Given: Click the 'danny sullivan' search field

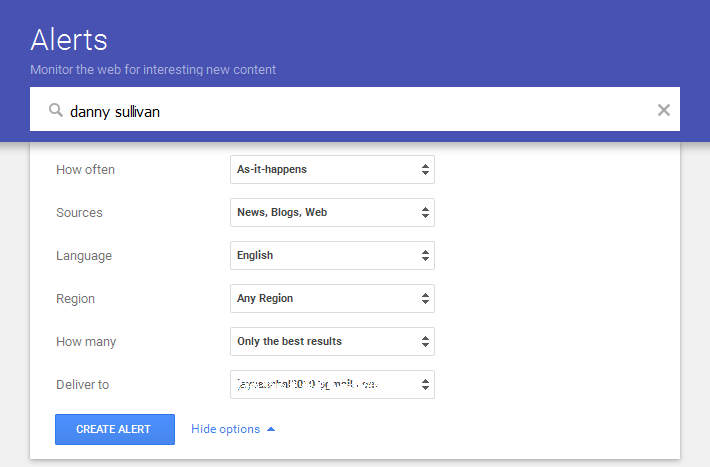Looking at the screenshot, I should coord(350,111).
